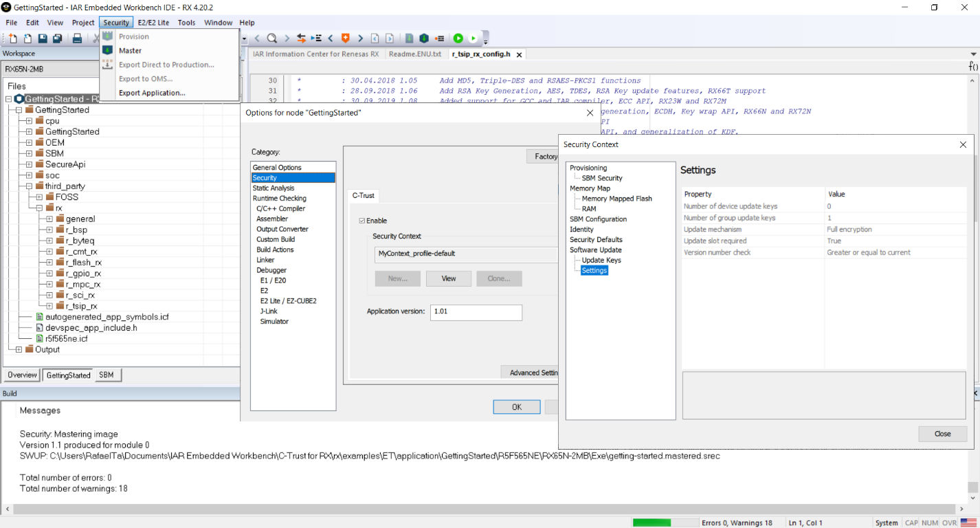Expand the r_tsip_rx folder
Viewport: 980px width, 528px height.
point(49,306)
